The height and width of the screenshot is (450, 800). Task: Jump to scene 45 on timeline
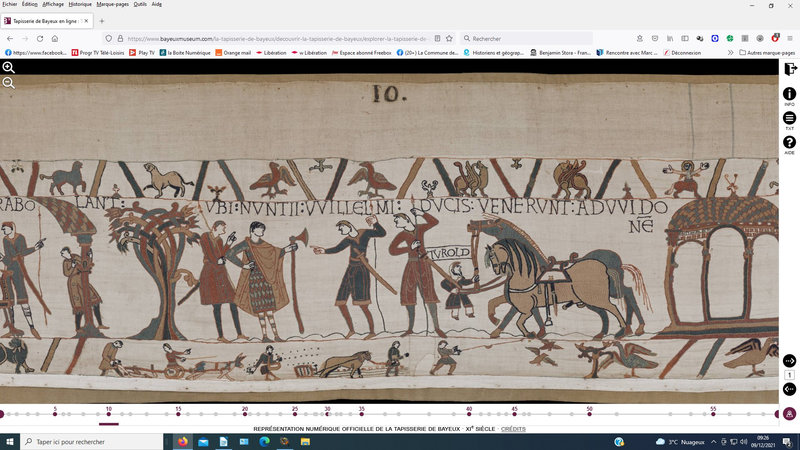coord(514,414)
